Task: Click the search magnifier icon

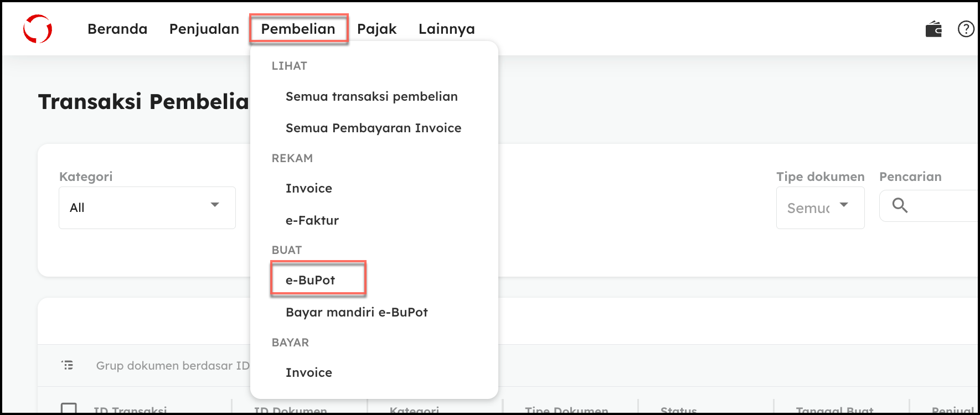Action: (900, 205)
